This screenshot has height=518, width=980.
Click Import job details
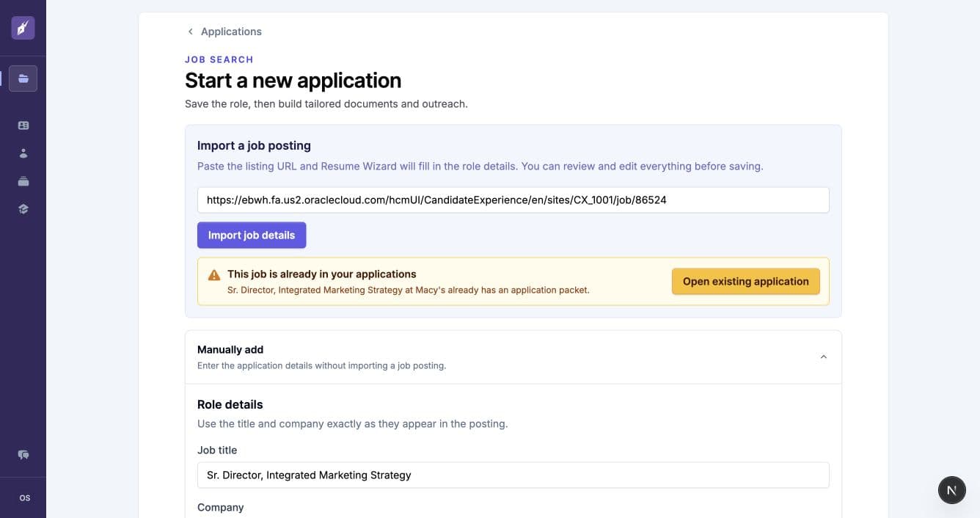252,235
